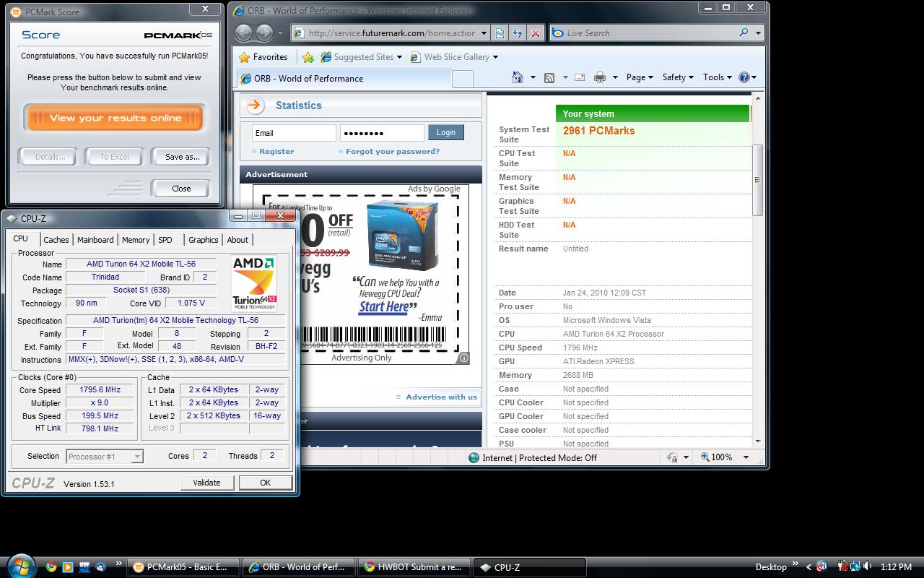Launch media player from Quick Launch
Image resolution: width=924 pixels, height=578 pixels.
[x=68, y=567]
